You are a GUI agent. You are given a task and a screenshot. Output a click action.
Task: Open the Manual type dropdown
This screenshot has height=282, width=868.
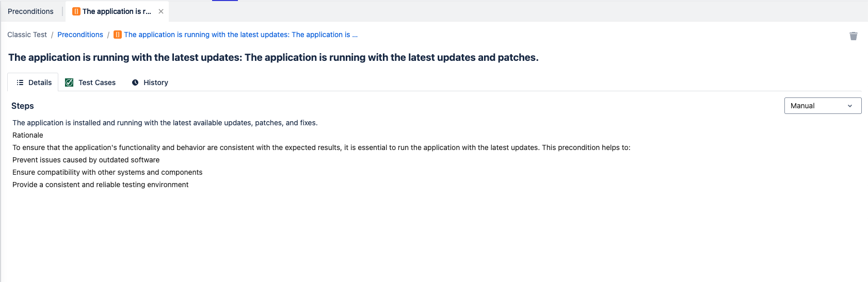click(x=822, y=106)
